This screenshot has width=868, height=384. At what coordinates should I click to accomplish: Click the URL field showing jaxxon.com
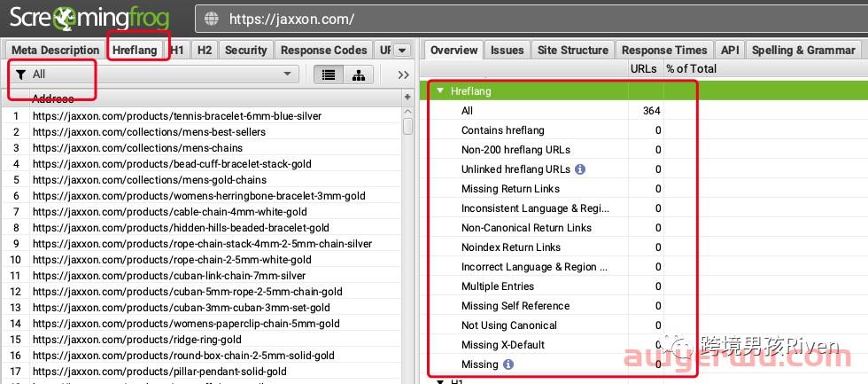531,19
